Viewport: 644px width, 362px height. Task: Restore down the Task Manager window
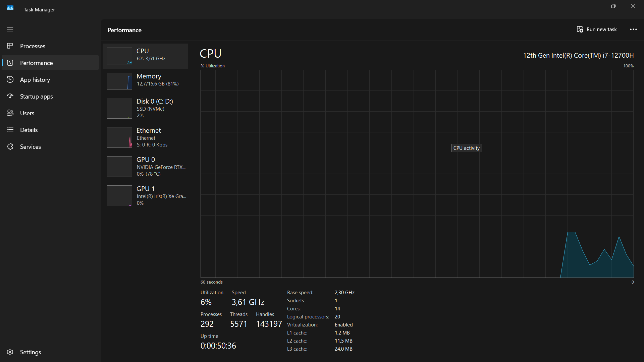(x=613, y=6)
